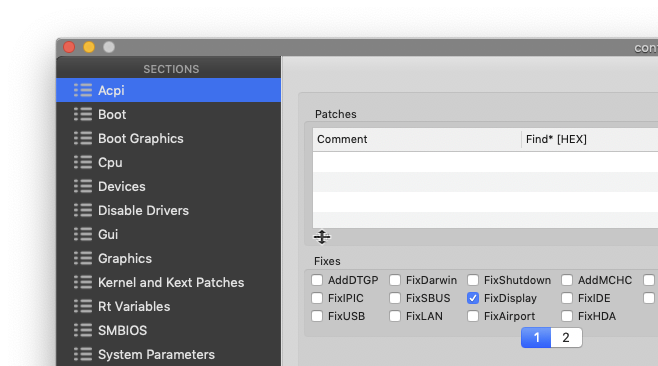Open the Boot section
Viewport: 658px width, 366px height.
tap(168, 114)
